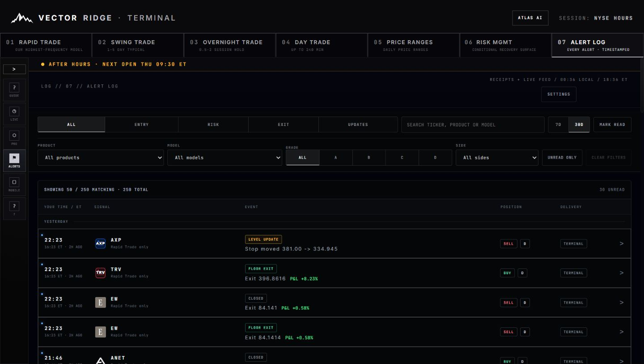Switch to 03 Overnight Trade tab
Screen dimensions: 644x364
(230, 45)
